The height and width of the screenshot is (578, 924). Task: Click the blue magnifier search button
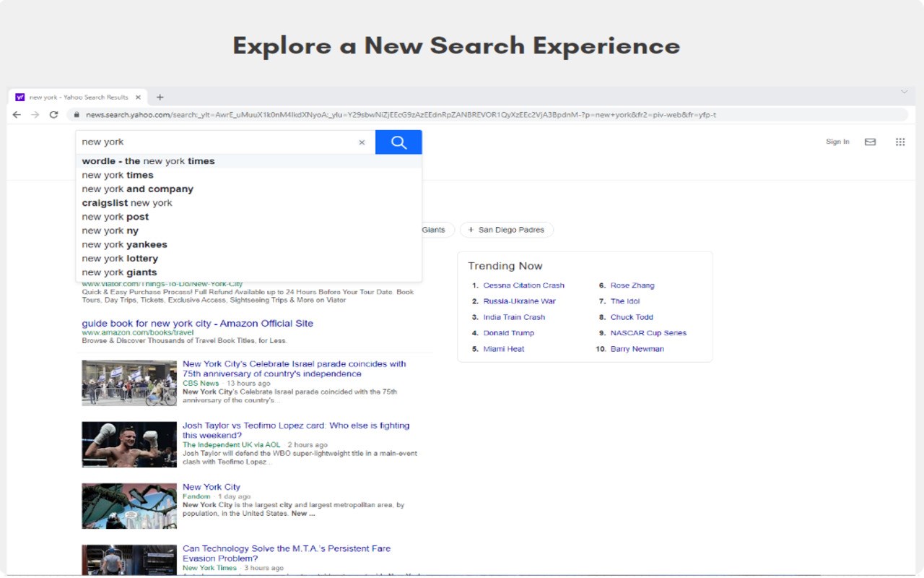point(398,142)
